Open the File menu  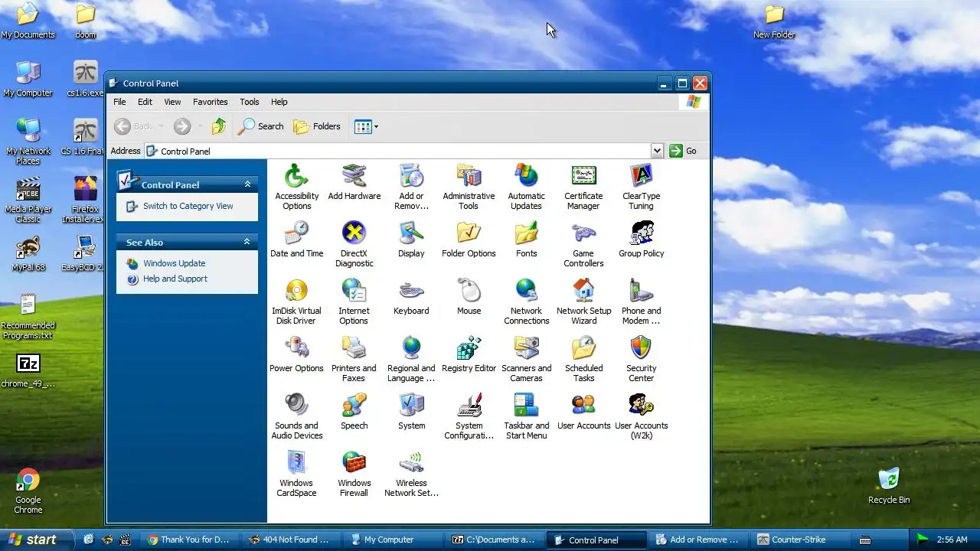(x=119, y=102)
